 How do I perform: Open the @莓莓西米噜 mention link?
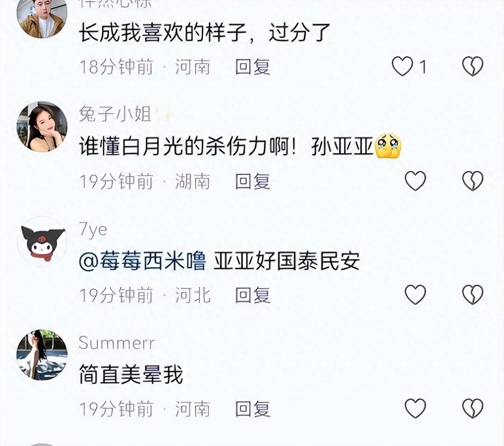pos(143,261)
